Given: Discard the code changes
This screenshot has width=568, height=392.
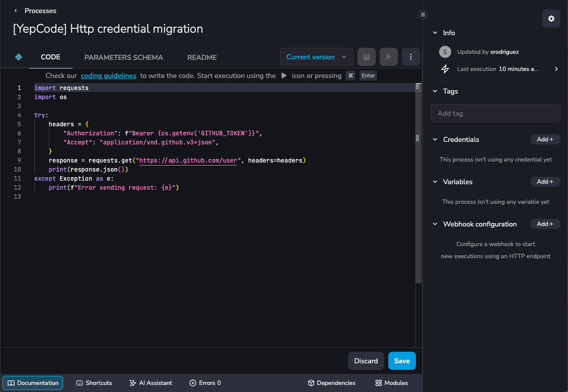Looking at the screenshot, I should pyautogui.click(x=366, y=361).
